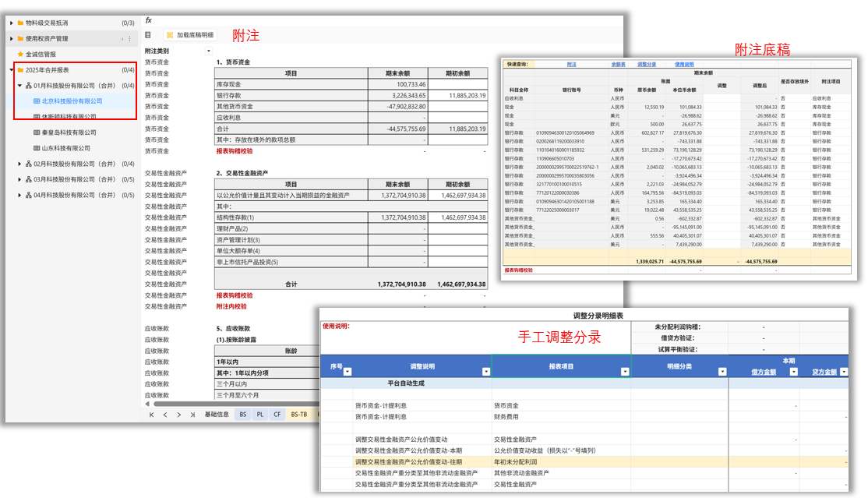868x498 pixels.
Task: Go to the next sheet tab with the arrow
Action: pos(178,415)
